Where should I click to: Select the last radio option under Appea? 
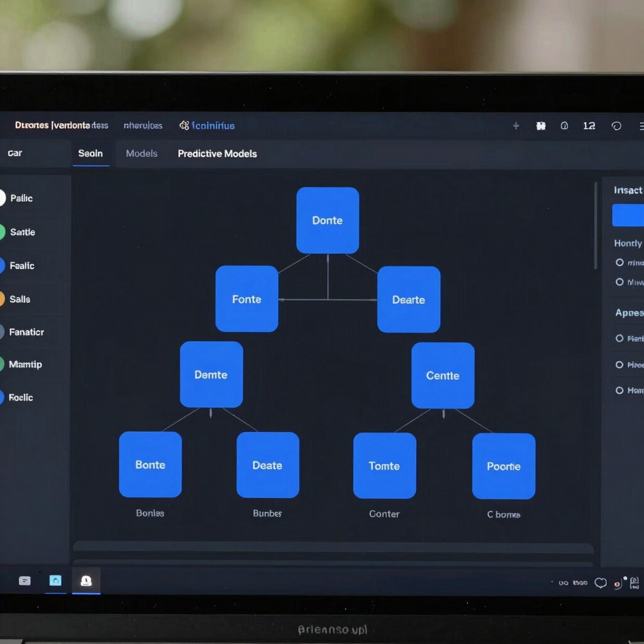(x=619, y=390)
